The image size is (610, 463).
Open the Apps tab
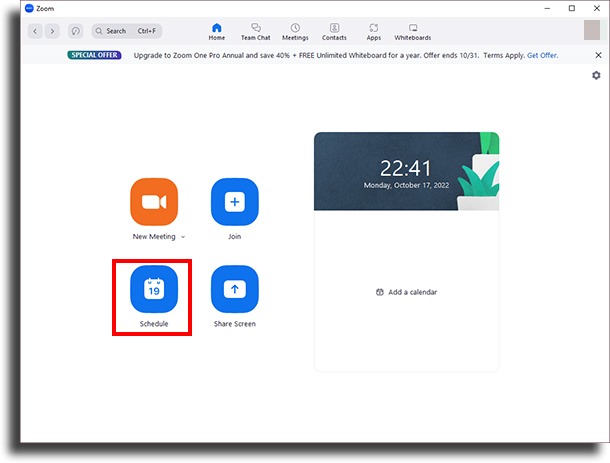(x=373, y=32)
